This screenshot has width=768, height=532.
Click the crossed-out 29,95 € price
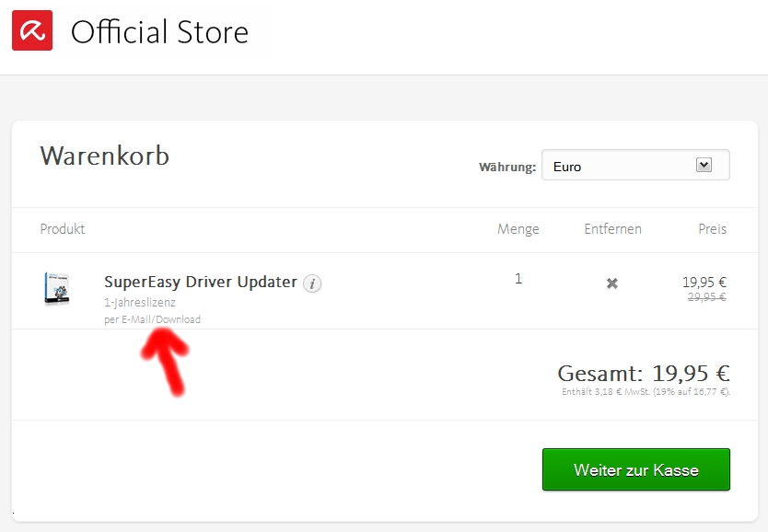(x=707, y=297)
